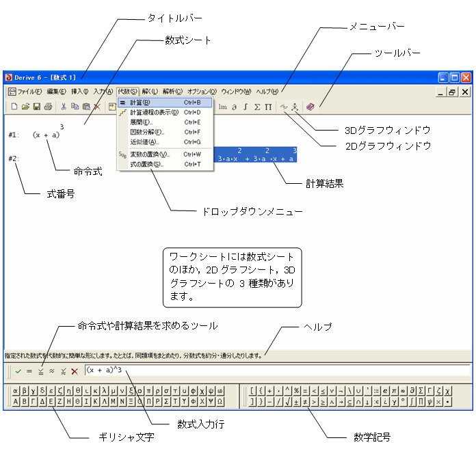The width and height of the screenshot is (476, 462).
Task: Open the ファイル(F) menu
Action: click(x=29, y=92)
